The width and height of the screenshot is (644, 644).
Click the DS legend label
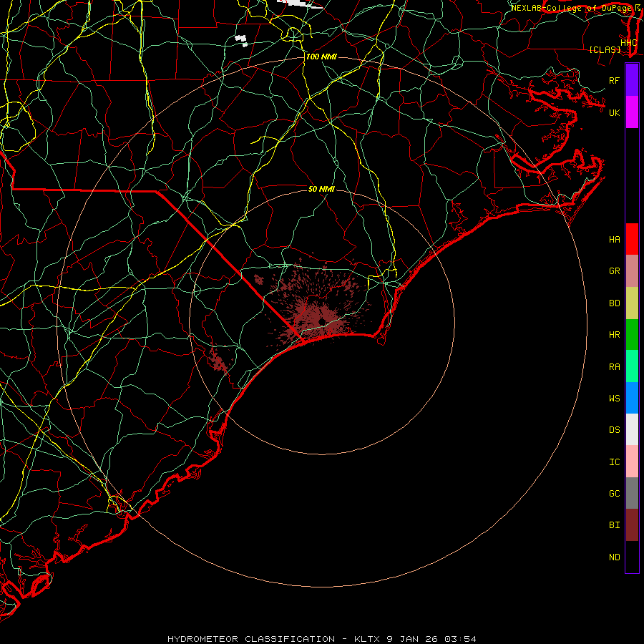614,430
